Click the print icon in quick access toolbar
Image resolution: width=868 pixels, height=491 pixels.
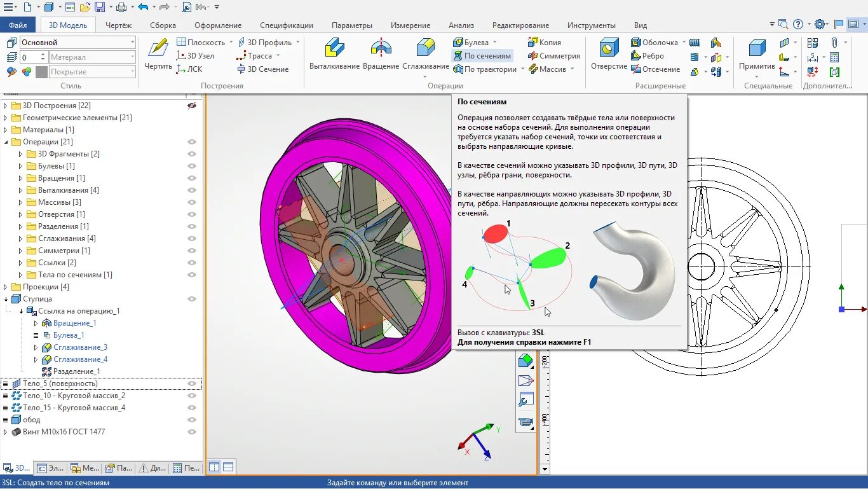point(120,7)
